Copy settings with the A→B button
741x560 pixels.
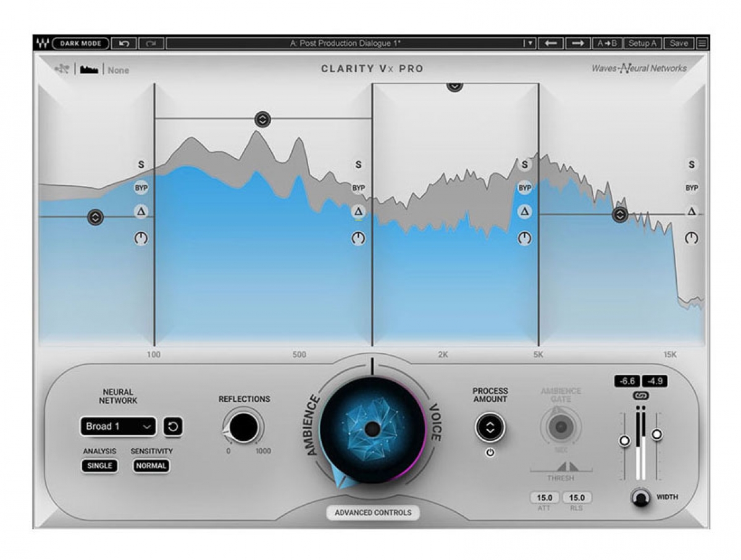(x=606, y=43)
